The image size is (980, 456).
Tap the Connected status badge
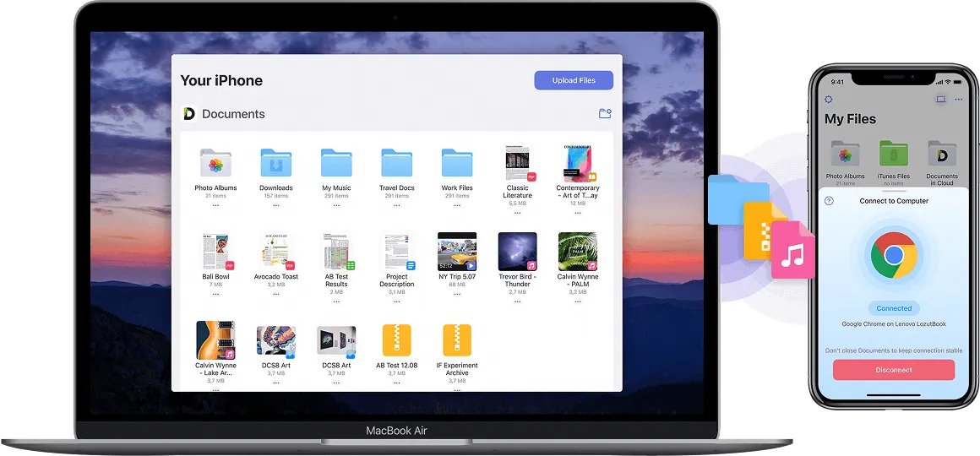[894, 308]
